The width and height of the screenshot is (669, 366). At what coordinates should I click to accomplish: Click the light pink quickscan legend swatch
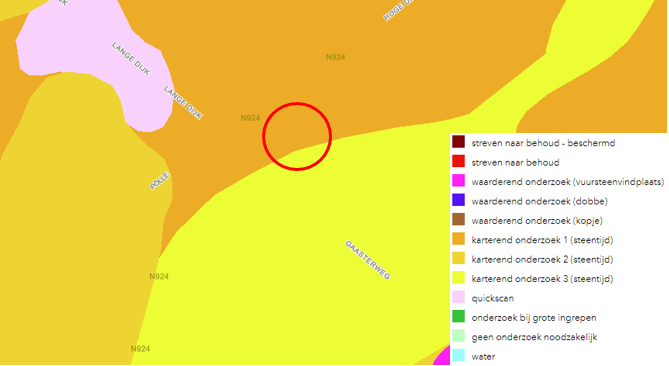(459, 297)
